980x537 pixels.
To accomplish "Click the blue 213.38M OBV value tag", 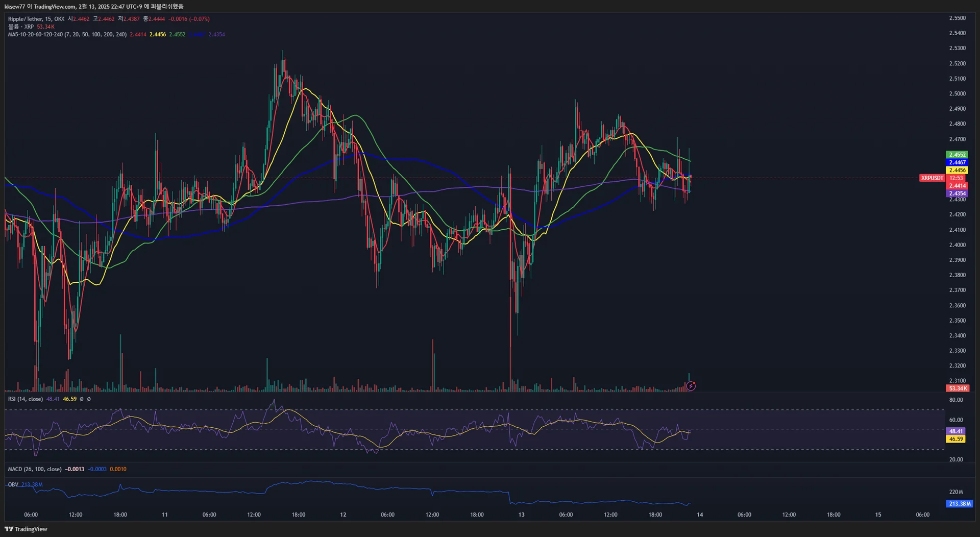I will coord(960,504).
